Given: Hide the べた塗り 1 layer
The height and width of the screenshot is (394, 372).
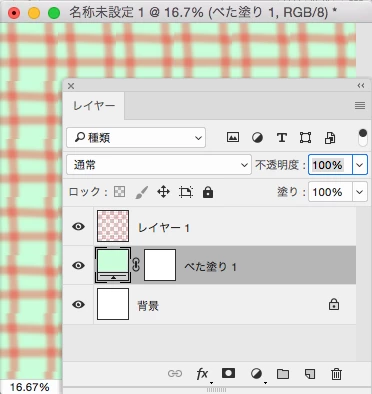Looking at the screenshot, I should coord(78,265).
